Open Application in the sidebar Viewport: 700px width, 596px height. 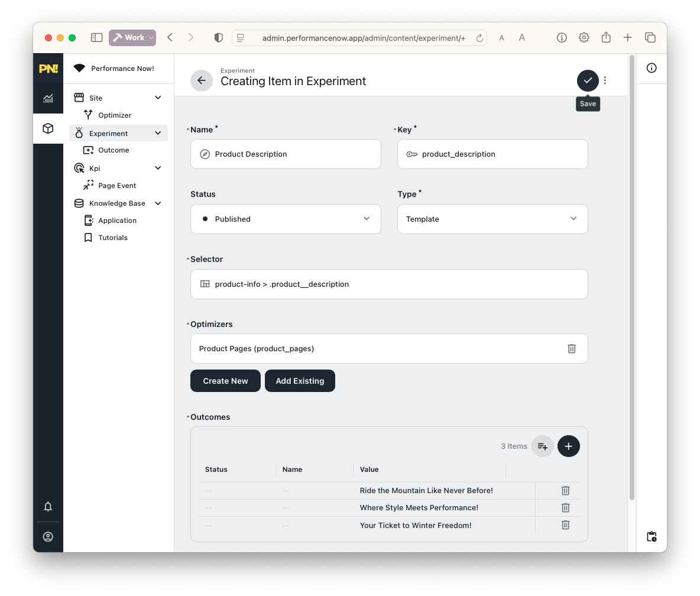click(117, 221)
